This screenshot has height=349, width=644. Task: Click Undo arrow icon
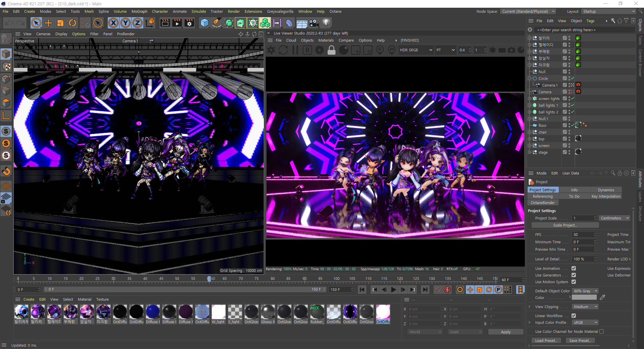(x=9, y=23)
